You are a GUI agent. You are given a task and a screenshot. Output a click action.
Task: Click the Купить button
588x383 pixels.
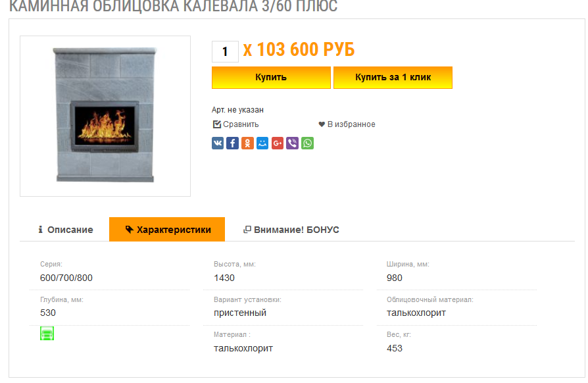coord(271,78)
